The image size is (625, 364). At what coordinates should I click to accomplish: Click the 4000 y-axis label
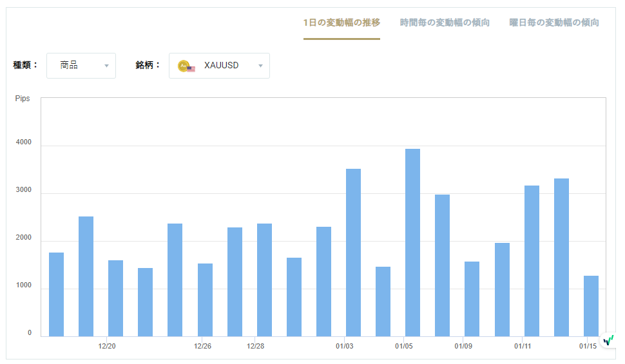23,142
